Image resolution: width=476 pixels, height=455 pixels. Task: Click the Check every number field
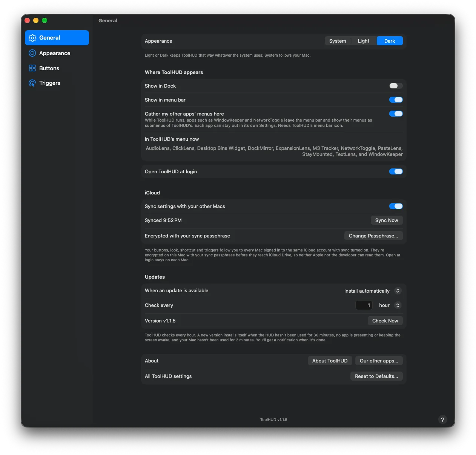[364, 305]
